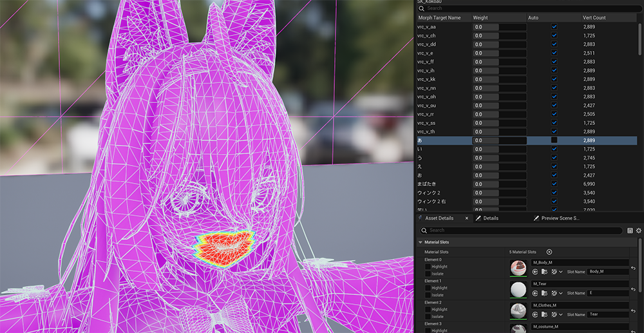Open Element 0 material options dropdown arrow
644x333 pixels.
click(x=561, y=272)
